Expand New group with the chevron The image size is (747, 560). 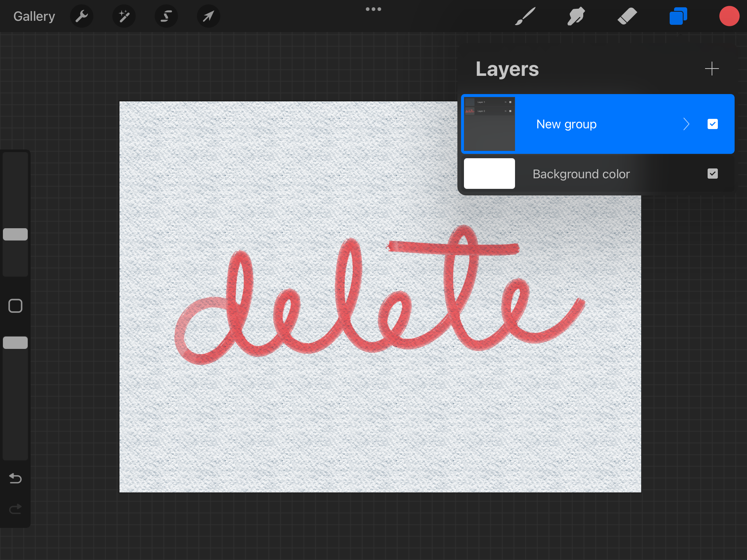click(x=686, y=124)
